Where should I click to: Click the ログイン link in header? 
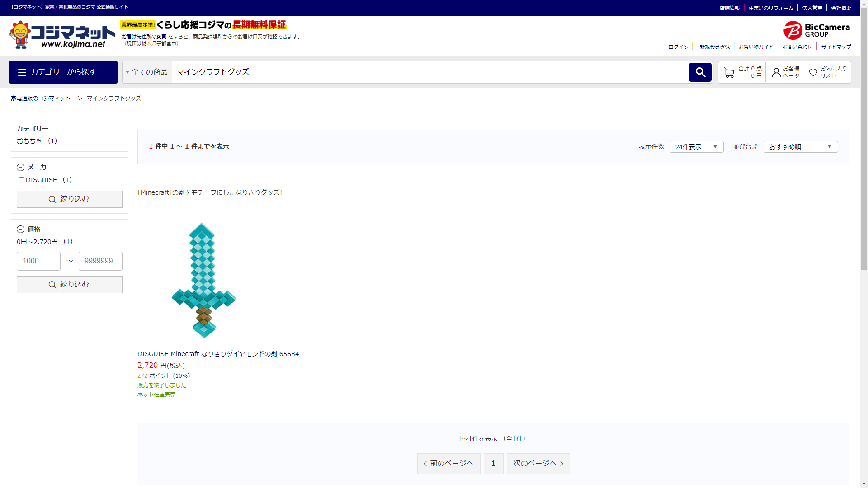click(678, 47)
